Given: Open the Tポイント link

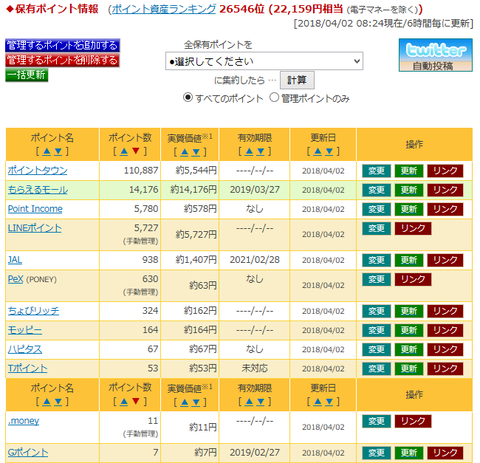Looking at the screenshot, I should pyautogui.click(x=28, y=368).
